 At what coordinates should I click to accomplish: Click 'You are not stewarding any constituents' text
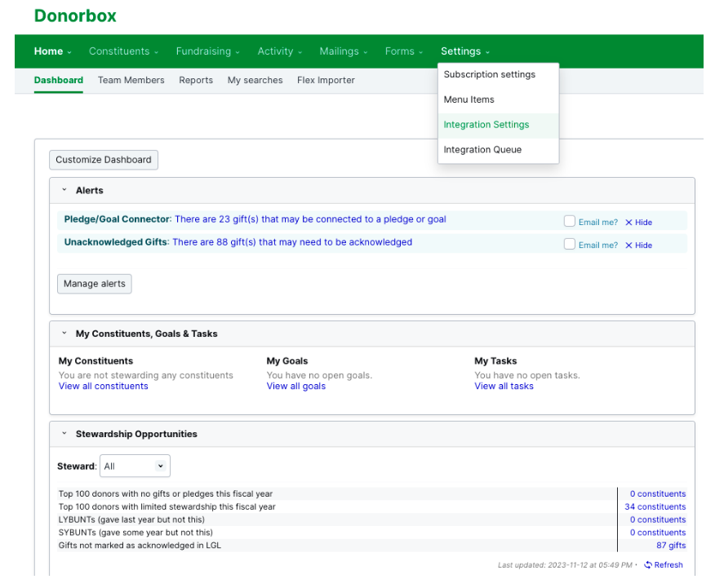(145, 375)
